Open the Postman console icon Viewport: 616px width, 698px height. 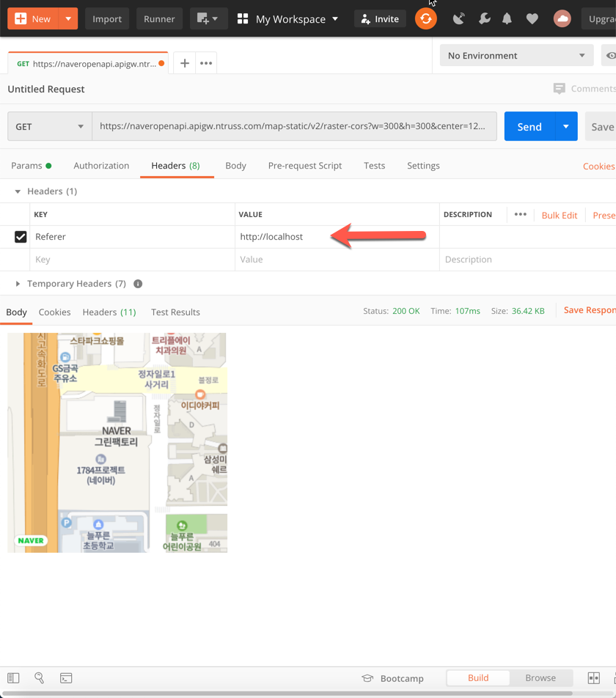point(66,678)
